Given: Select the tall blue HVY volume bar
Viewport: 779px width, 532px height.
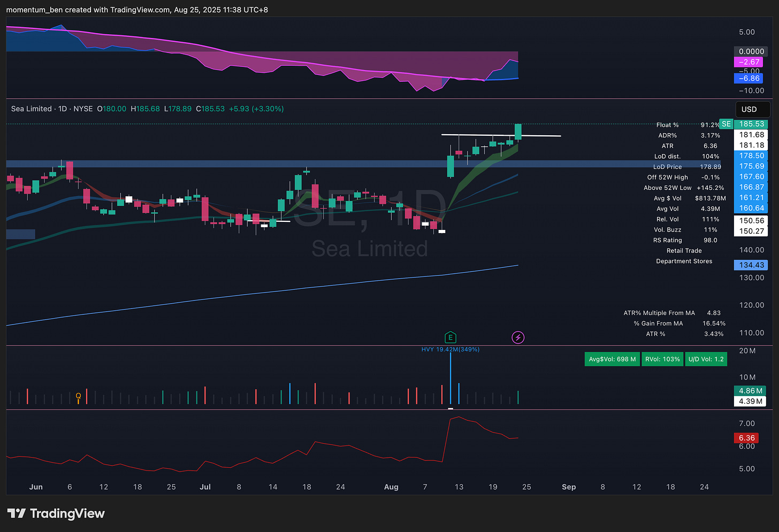Looking at the screenshot, I should 450,379.
